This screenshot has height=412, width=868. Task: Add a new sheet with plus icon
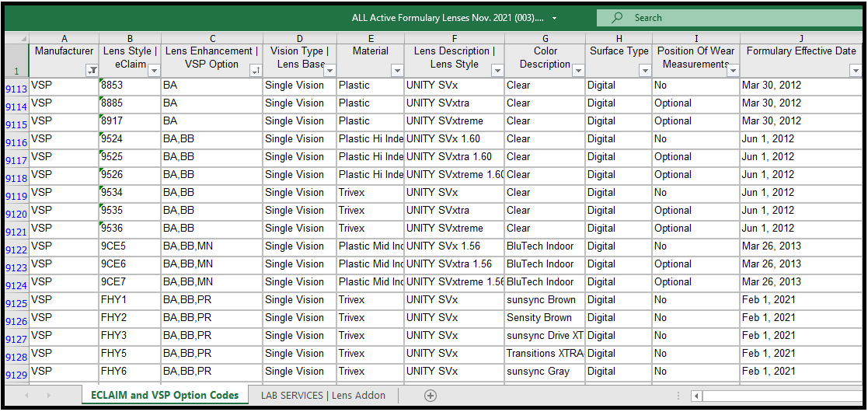pyautogui.click(x=431, y=396)
